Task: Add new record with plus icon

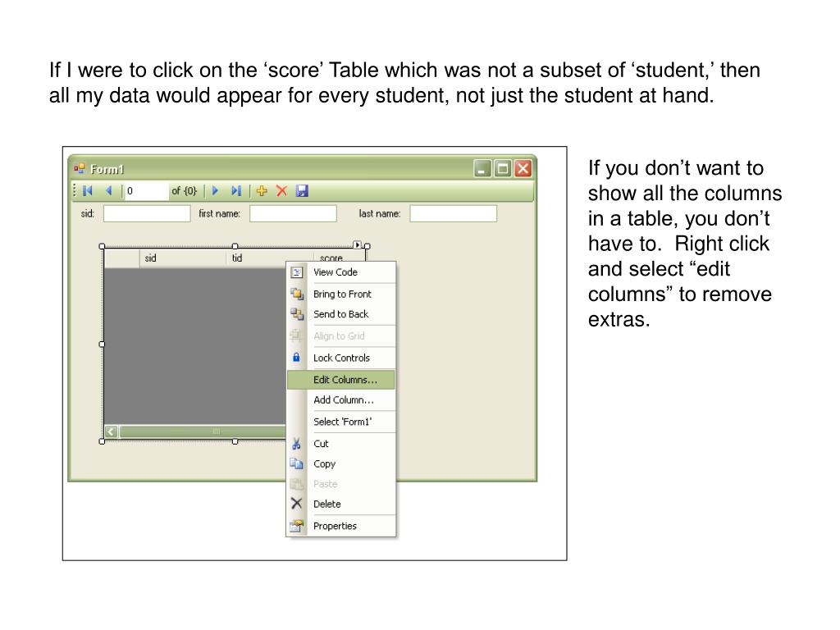Action: point(262,190)
